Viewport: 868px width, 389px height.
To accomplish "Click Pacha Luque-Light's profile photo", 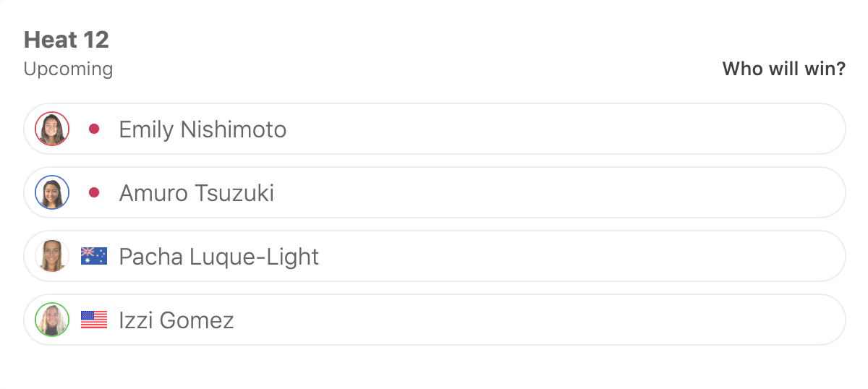I will pos(52,257).
